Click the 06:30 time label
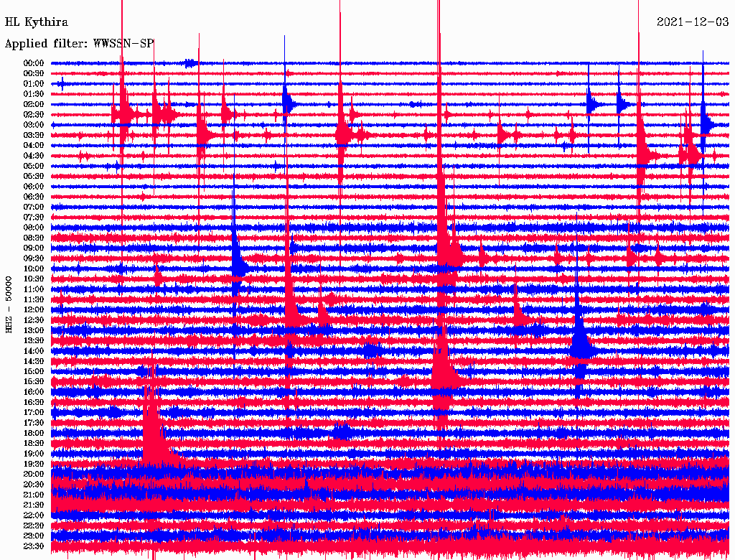 (34, 197)
